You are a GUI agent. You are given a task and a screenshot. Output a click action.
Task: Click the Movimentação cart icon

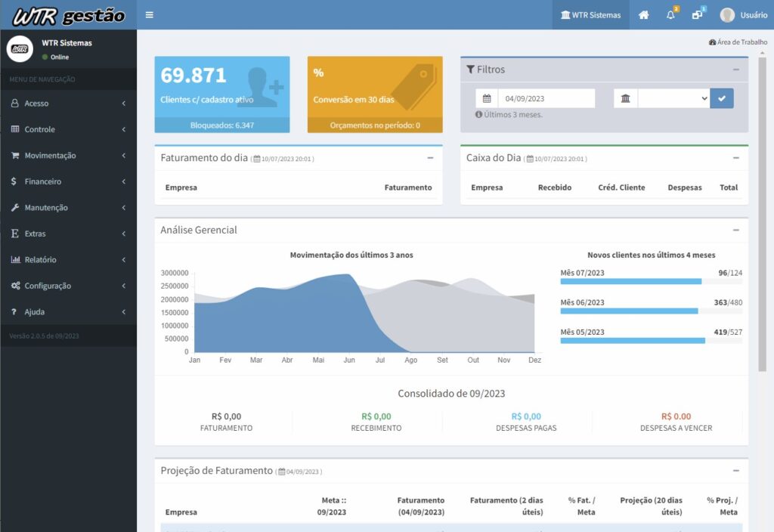coord(15,156)
